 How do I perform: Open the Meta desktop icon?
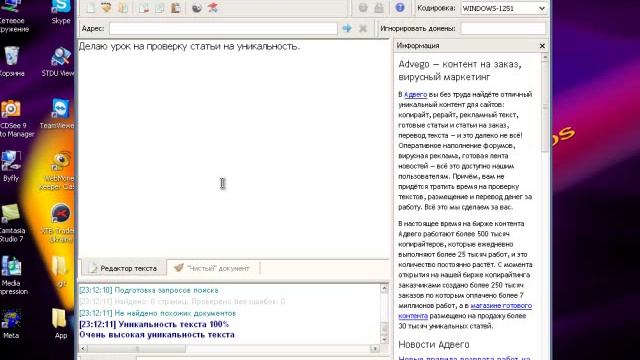pyautogui.click(x=11, y=324)
